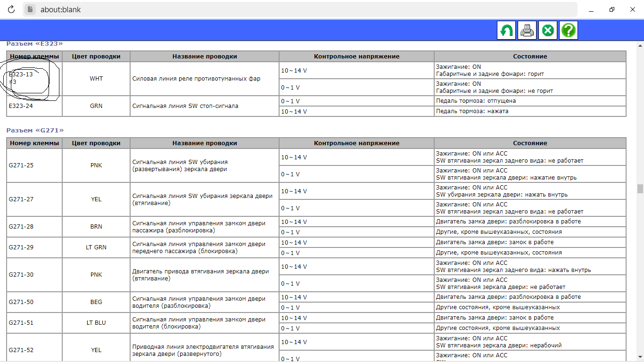
Task: Click the vertical scrollbar thumb
Action: [640, 189]
